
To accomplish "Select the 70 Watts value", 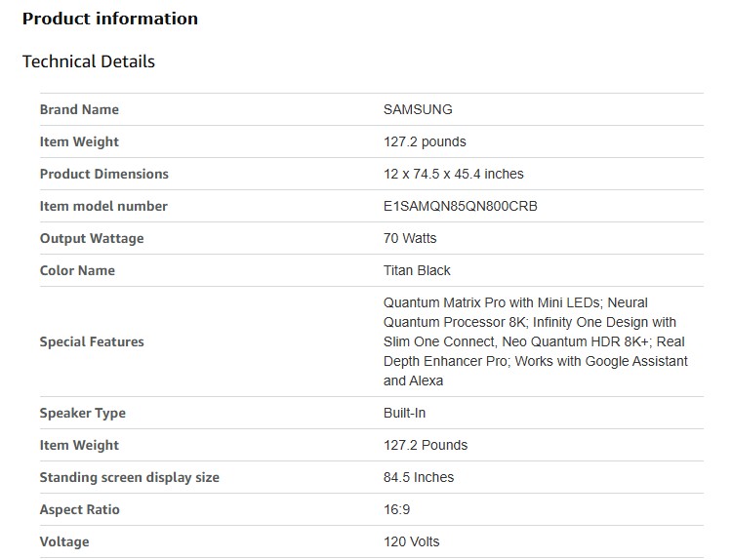I will 410,238.
